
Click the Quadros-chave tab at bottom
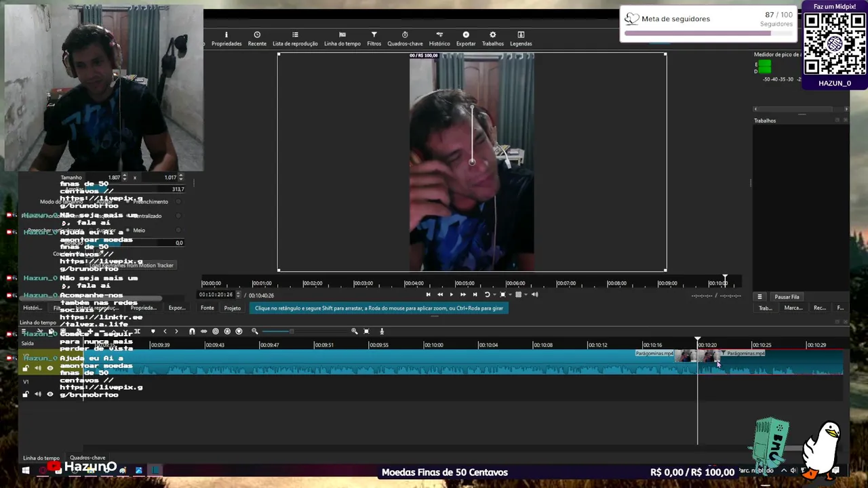click(87, 458)
